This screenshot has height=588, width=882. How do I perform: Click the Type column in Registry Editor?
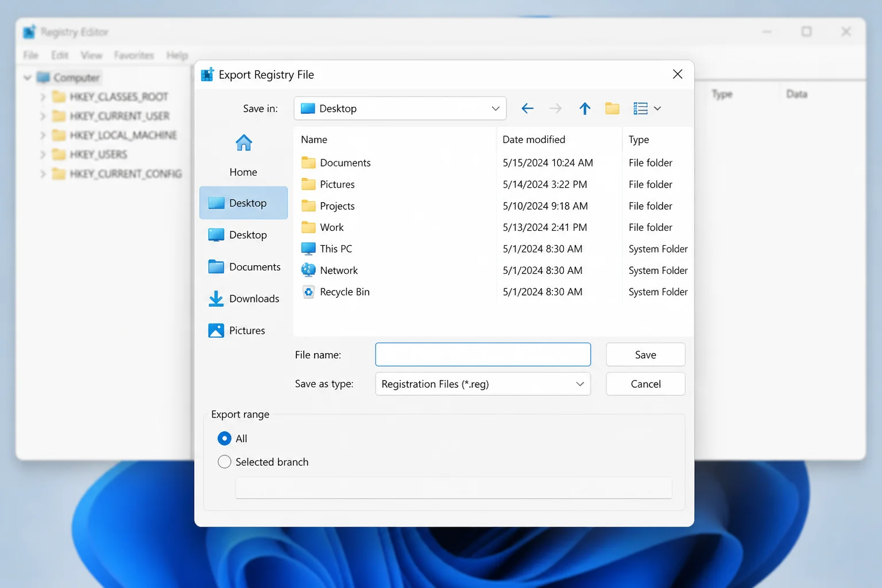[x=722, y=94]
